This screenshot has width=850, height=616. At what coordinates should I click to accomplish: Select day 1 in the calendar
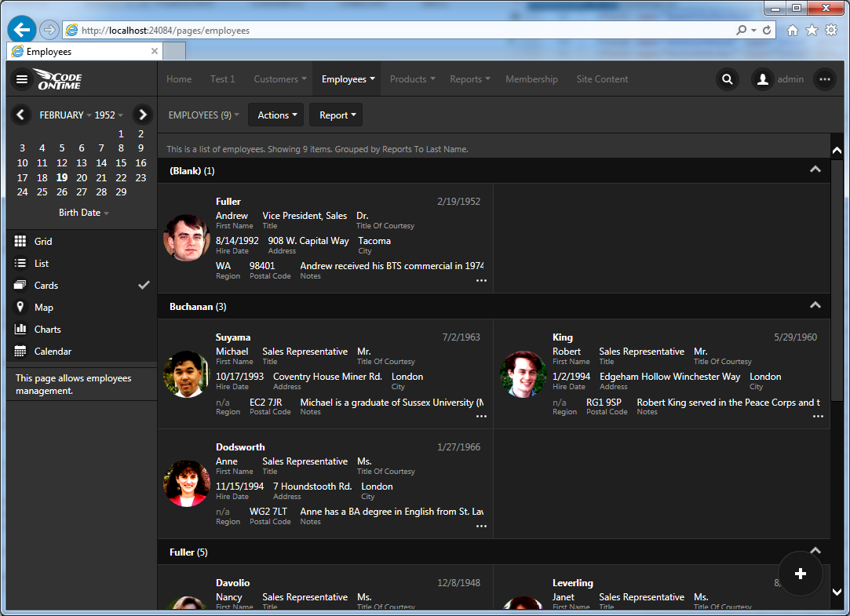click(121, 134)
